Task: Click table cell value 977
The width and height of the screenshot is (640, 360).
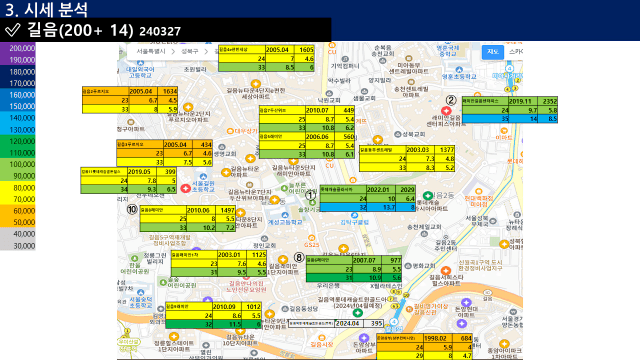Action: (x=392, y=260)
